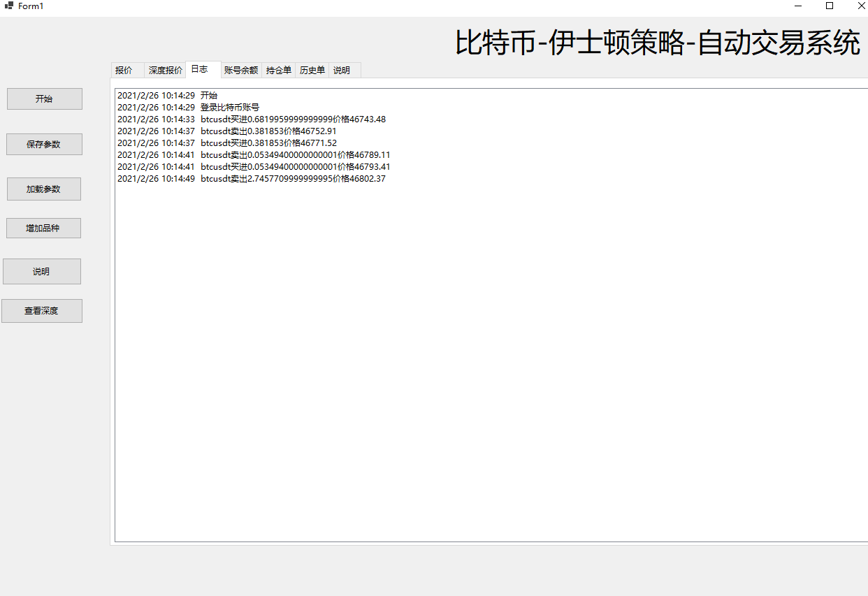Switch to the 深度报价 tab
This screenshot has height=596, width=868.
pyautogui.click(x=166, y=71)
